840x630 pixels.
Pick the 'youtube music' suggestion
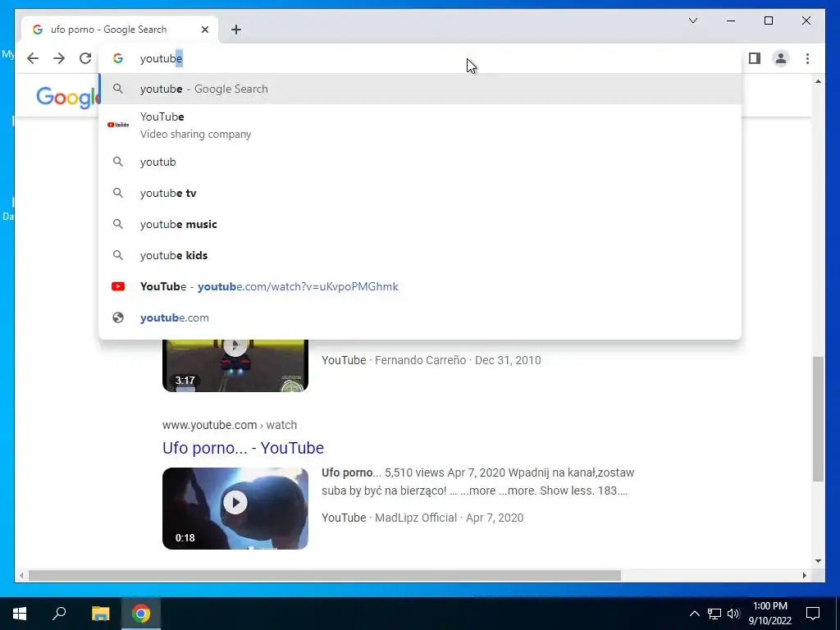[x=420, y=224]
